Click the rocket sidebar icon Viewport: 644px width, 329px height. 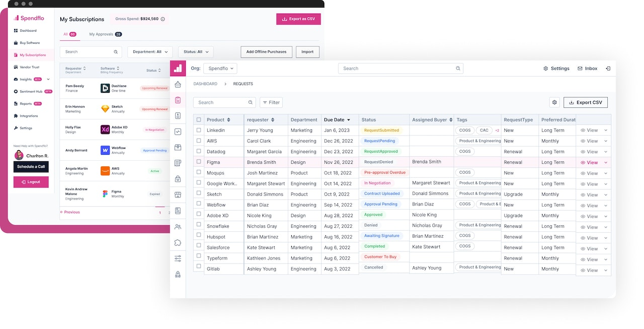click(178, 275)
